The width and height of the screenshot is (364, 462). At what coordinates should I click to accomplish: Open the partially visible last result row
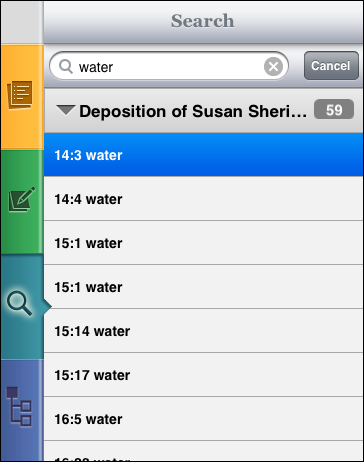[204, 451]
